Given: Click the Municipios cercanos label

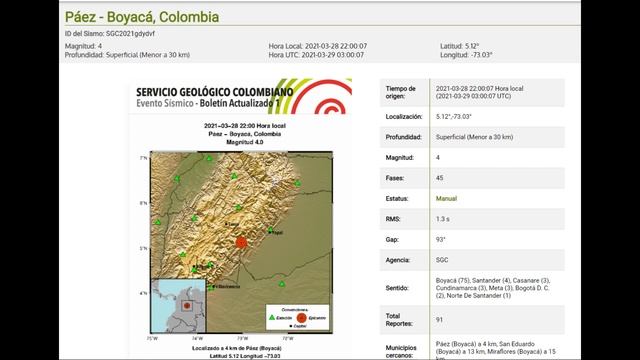Looking at the screenshot, I should (x=401, y=352).
